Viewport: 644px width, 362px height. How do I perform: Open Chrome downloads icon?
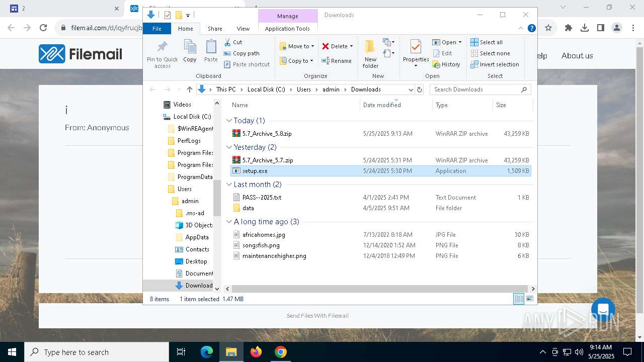tap(585, 28)
